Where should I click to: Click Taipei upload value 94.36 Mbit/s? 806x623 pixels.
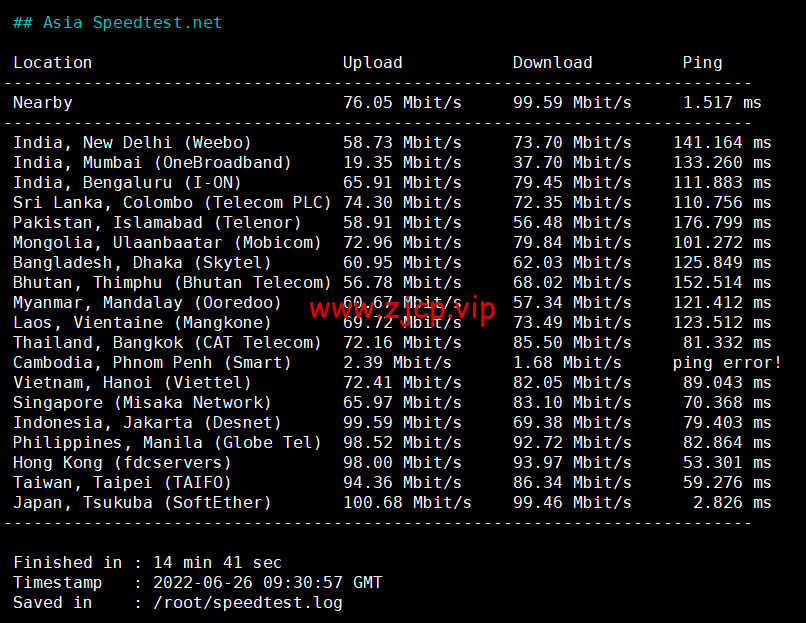(x=402, y=483)
